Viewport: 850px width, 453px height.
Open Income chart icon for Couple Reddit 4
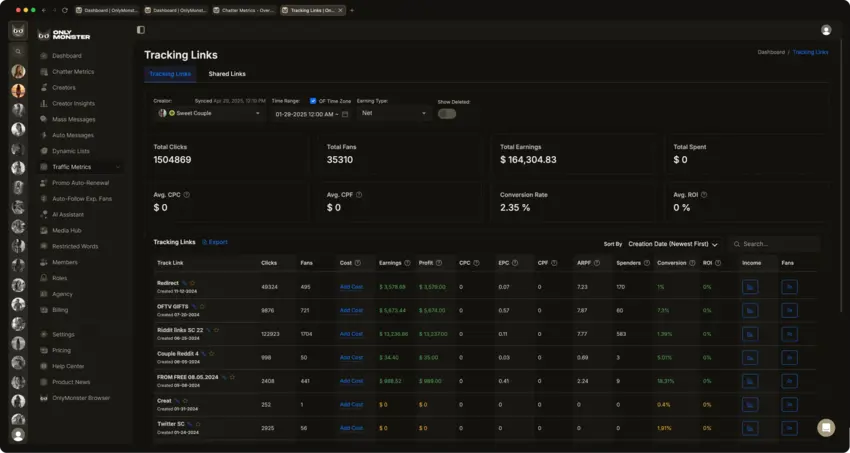click(x=750, y=358)
